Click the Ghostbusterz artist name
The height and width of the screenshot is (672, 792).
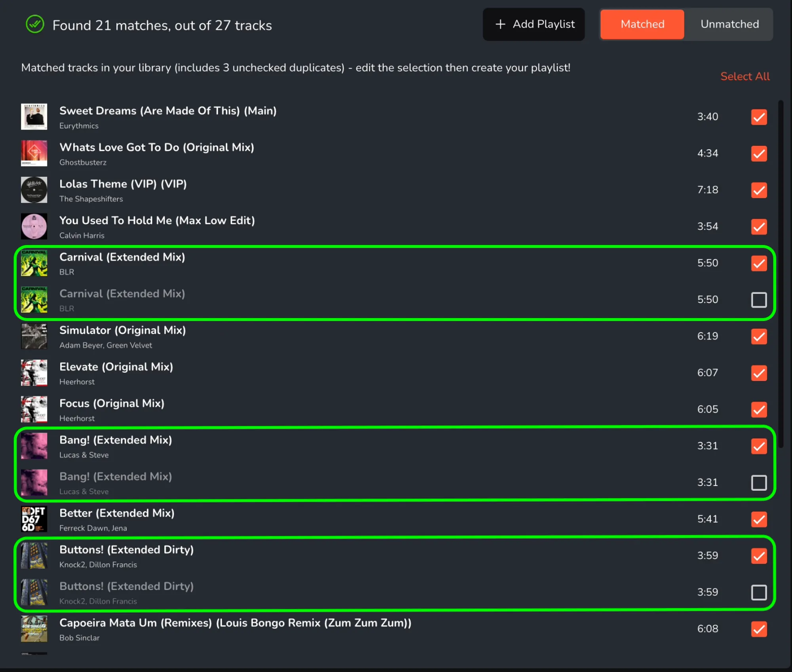click(x=83, y=162)
